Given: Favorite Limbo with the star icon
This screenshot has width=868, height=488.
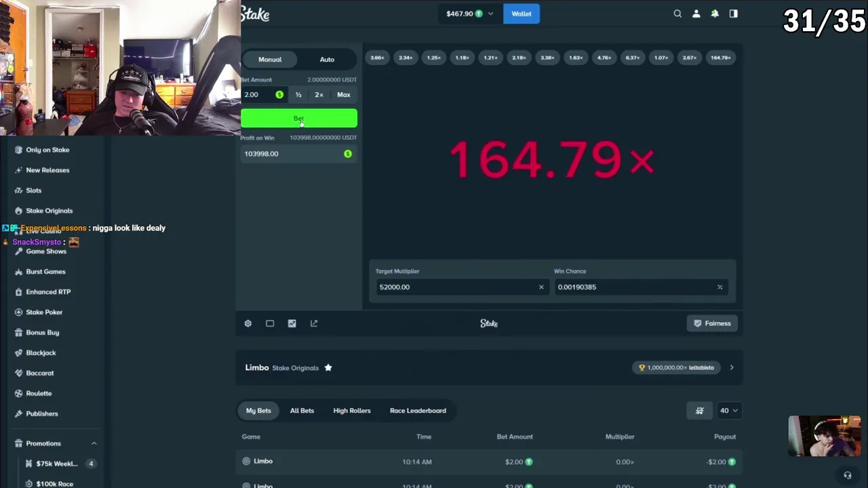Looking at the screenshot, I should (328, 367).
